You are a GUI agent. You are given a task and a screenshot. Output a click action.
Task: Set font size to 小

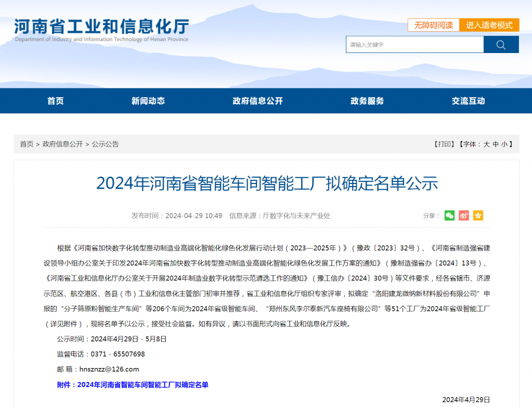504,145
